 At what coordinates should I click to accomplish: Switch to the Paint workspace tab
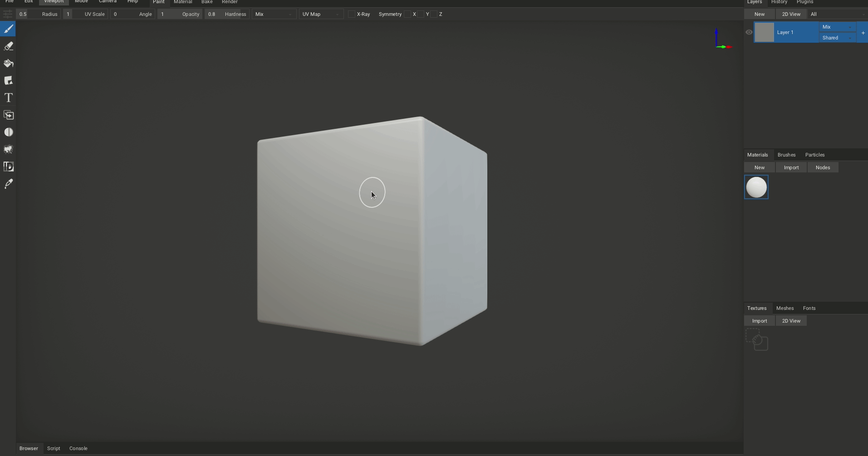pos(158,2)
